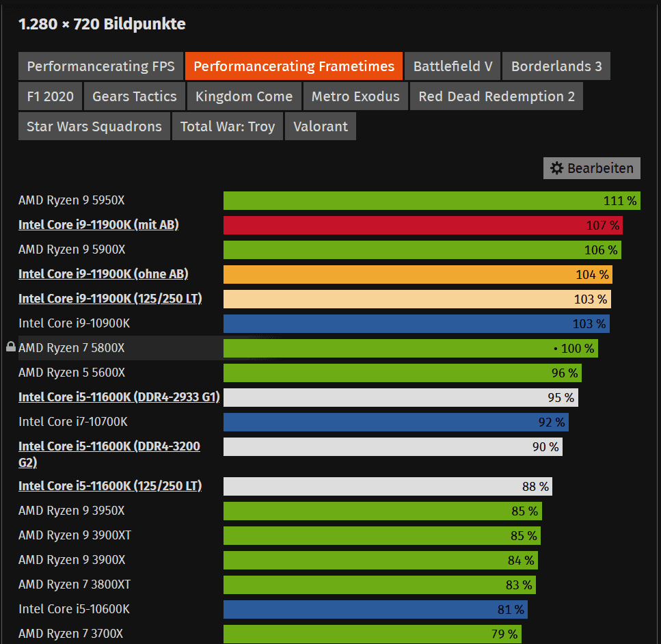Click the 1.280 × 720 Bildpunkte heading

(x=102, y=24)
